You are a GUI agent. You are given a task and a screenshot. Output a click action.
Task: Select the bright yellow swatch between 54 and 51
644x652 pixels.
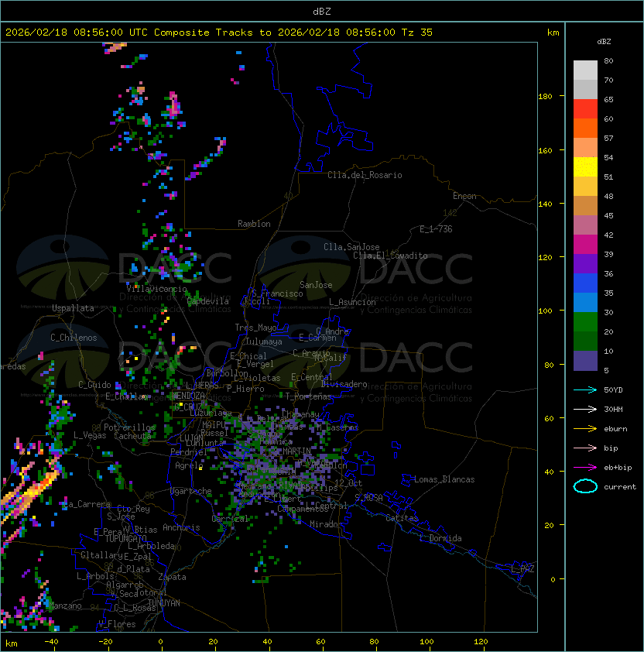585,166
